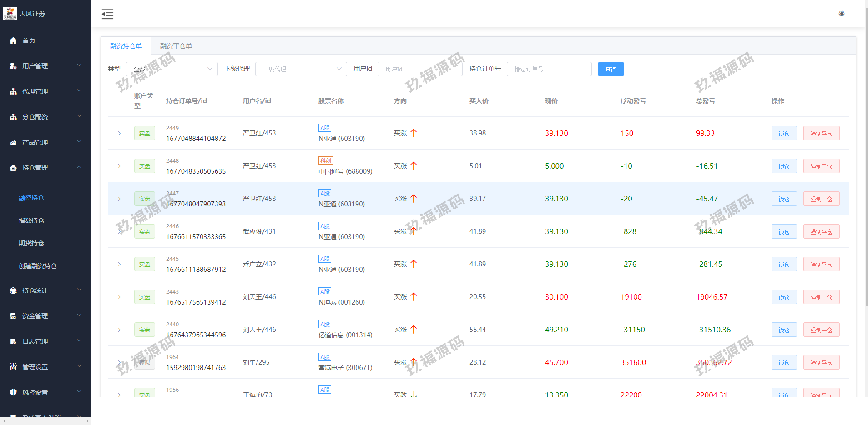This screenshot has height=425, width=868.
Task: Click the blue 查询 search button
Action: tap(611, 69)
